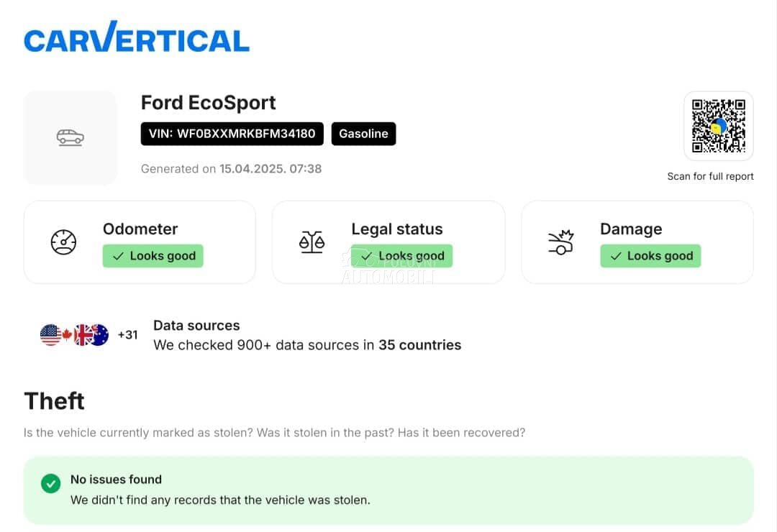777x532 pixels.
Task: Click the legal status scales icon
Action: [312, 242]
